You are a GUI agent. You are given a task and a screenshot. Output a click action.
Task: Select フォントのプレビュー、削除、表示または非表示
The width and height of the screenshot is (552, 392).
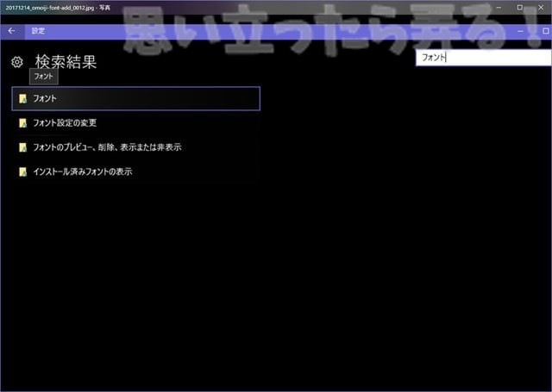tap(106, 147)
